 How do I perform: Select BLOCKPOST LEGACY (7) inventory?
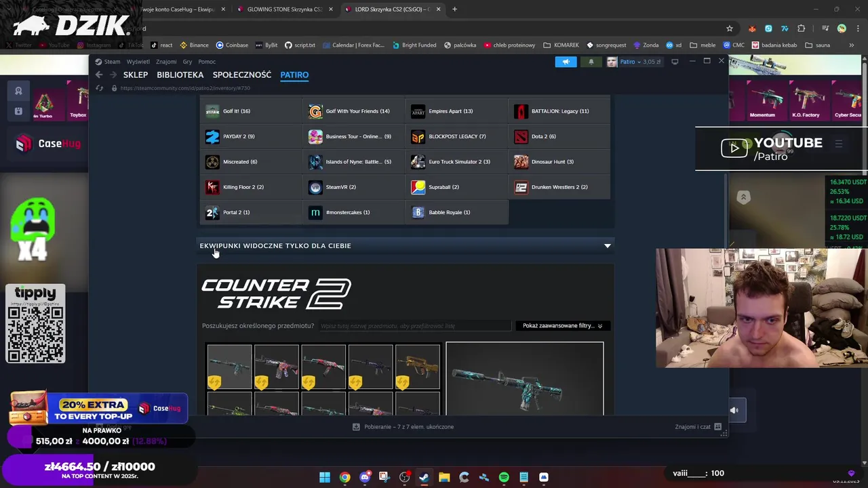(457, 136)
